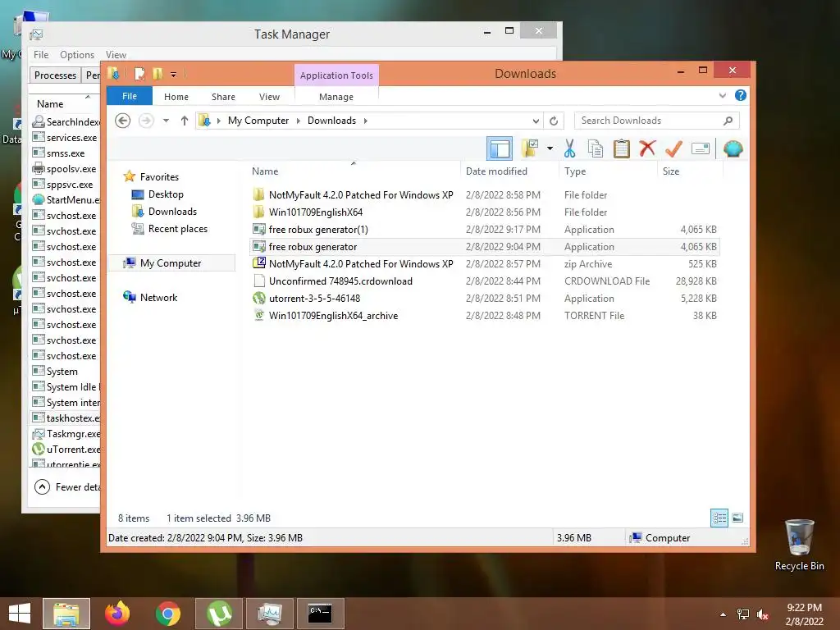Sort files by the Name column
Image resolution: width=840 pixels, height=630 pixels.
(354, 171)
